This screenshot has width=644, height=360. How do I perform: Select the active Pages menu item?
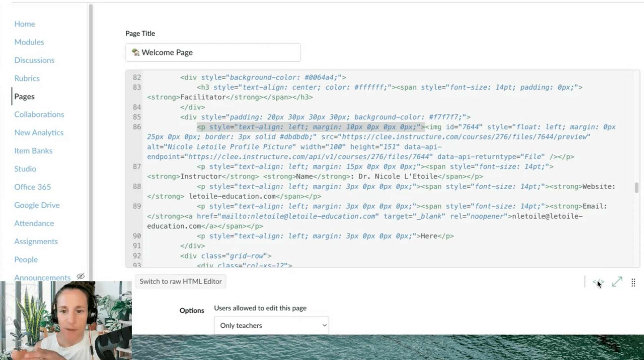click(x=24, y=96)
